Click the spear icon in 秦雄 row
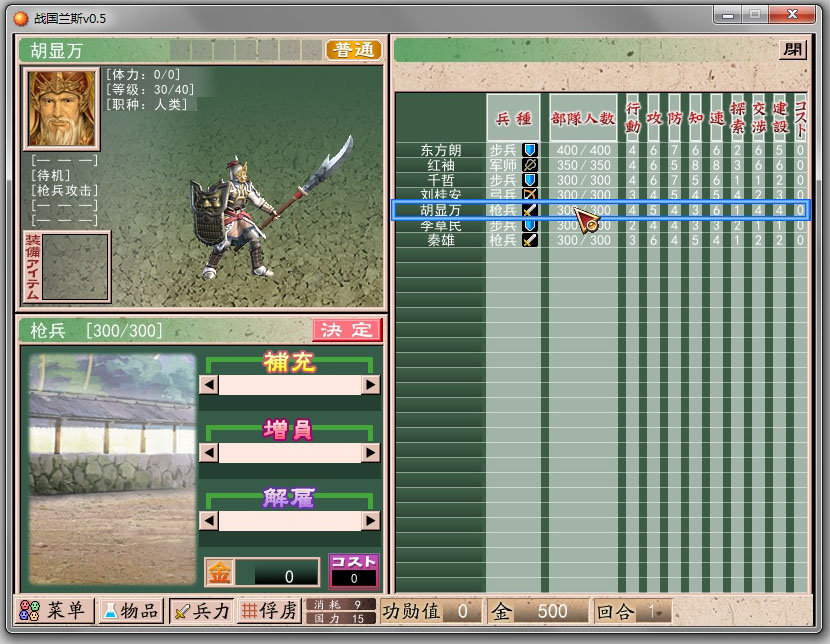This screenshot has height=644, width=830. click(530, 240)
